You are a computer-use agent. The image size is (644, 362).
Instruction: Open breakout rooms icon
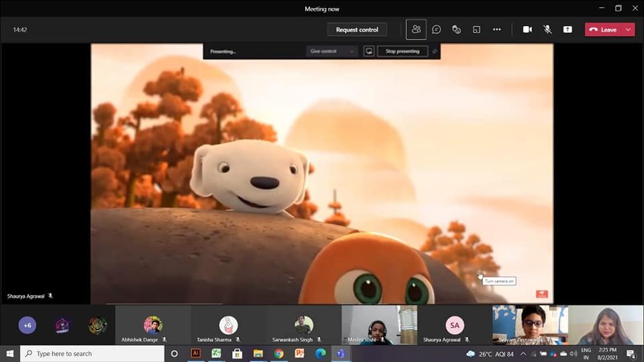pyautogui.click(x=476, y=29)
